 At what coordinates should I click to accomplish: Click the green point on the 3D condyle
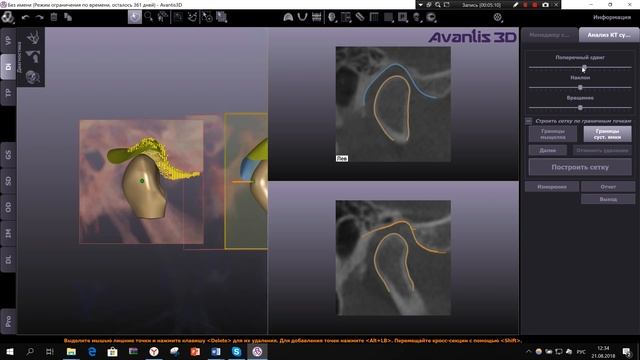[x=142, y=181]
